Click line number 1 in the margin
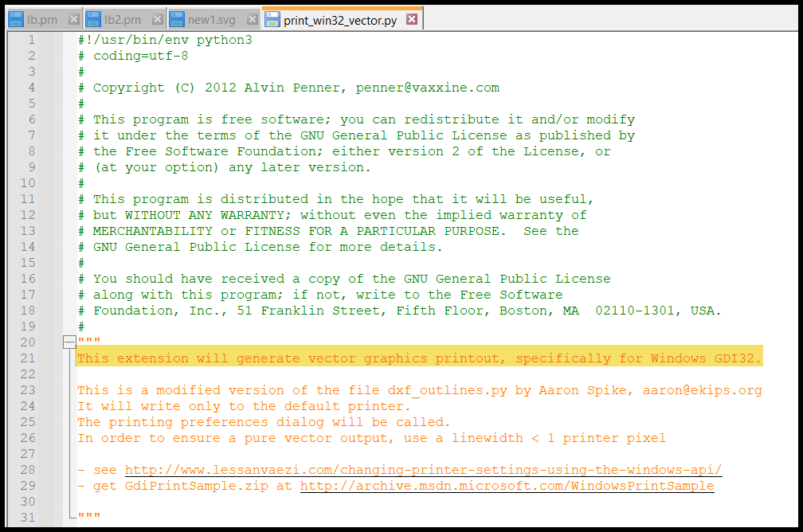The height and width of the screenshot is (532, 803). coord(30,40)
